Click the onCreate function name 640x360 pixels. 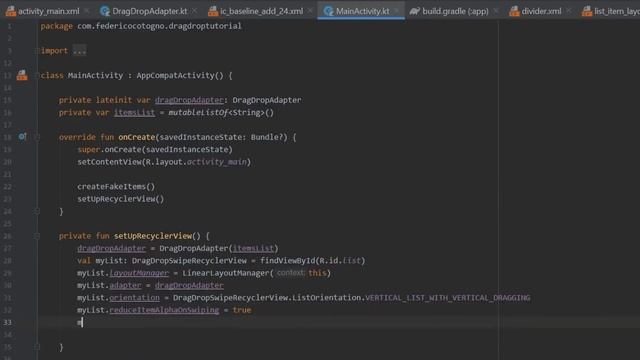pos(136,137)
